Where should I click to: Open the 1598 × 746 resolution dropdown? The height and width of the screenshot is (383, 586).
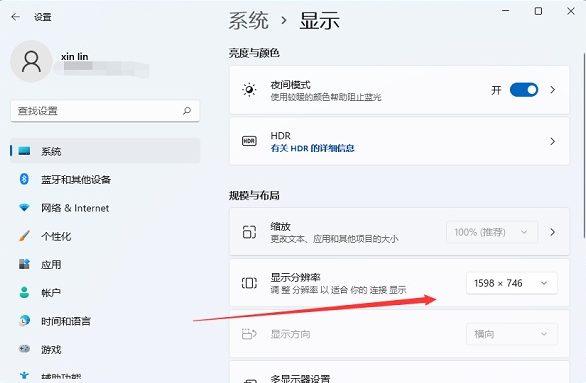[x=512, y=283]
